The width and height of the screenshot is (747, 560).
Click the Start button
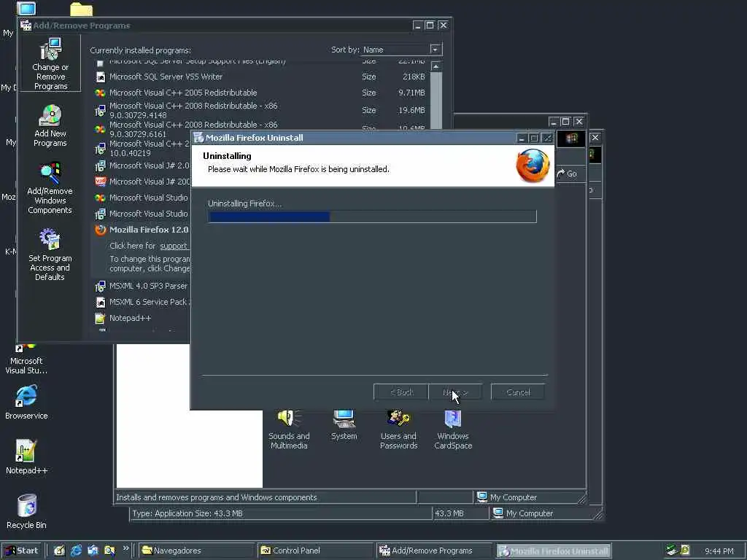[22, 551]
